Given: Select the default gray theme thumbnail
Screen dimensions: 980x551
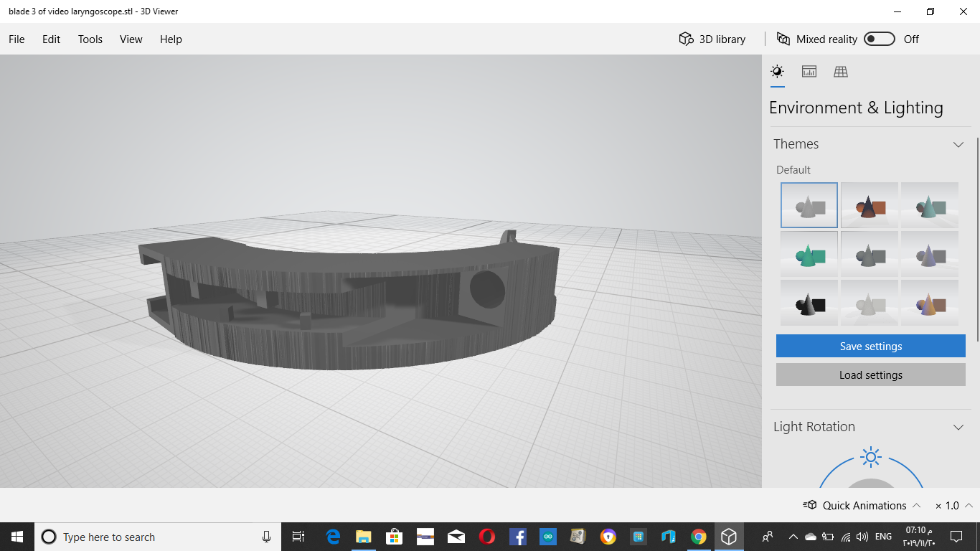Looking at the screenshot, I should pos(809,205).
